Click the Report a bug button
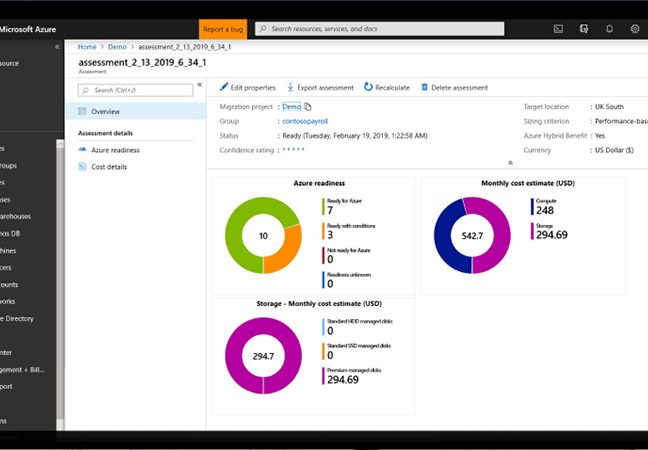 click(x=223, y=29)
